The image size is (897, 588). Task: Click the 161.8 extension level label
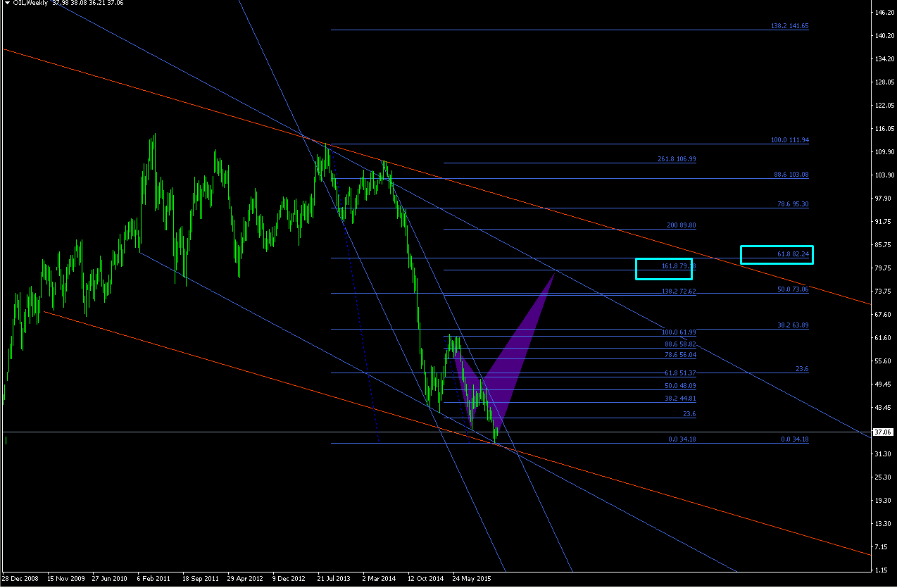(679, 266)
